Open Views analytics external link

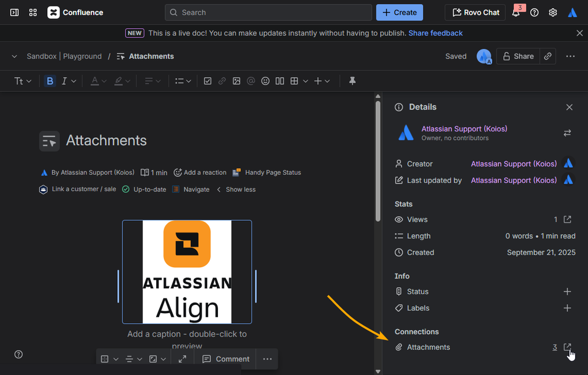(x=567, y=219)
